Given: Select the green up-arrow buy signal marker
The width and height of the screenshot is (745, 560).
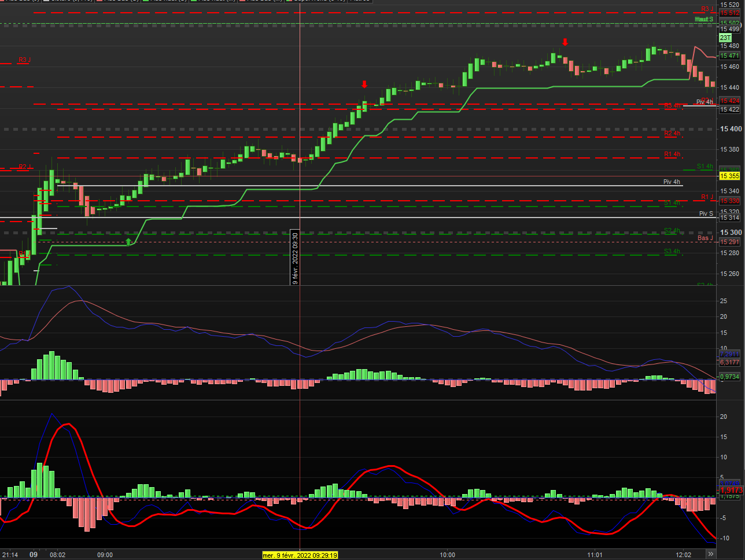Looking at the screenshot, I should (x=128, y=241).
